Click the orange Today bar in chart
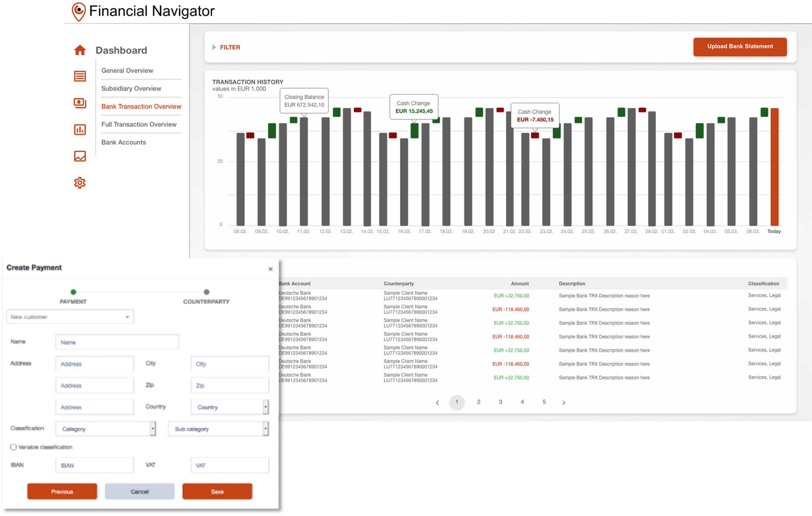 click(x=774, y=167)
